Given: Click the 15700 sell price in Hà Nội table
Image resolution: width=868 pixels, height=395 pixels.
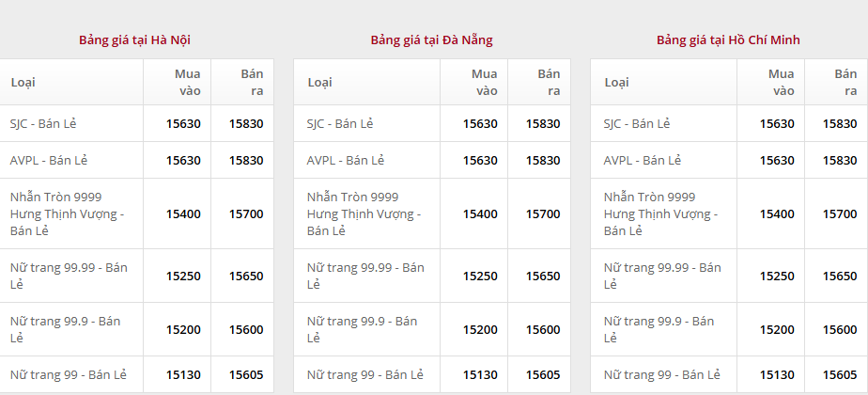Looking at the screenshot, I should tap(246, 213).
